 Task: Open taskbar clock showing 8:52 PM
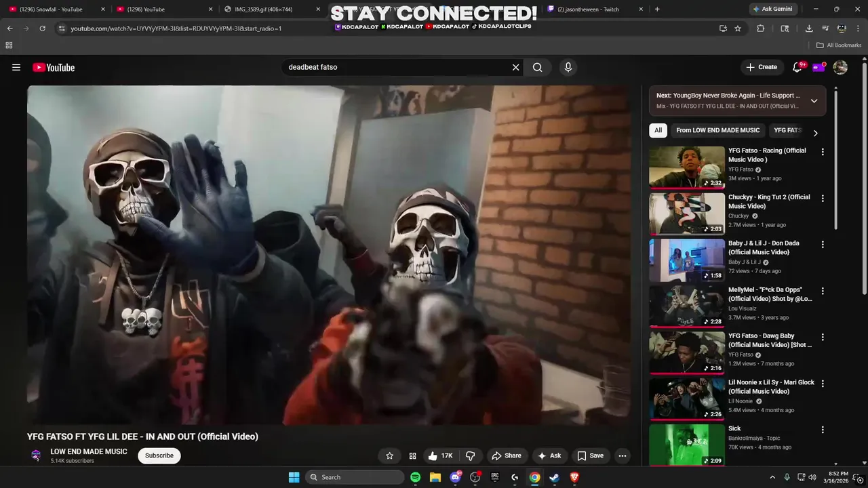tap(838, 477)
